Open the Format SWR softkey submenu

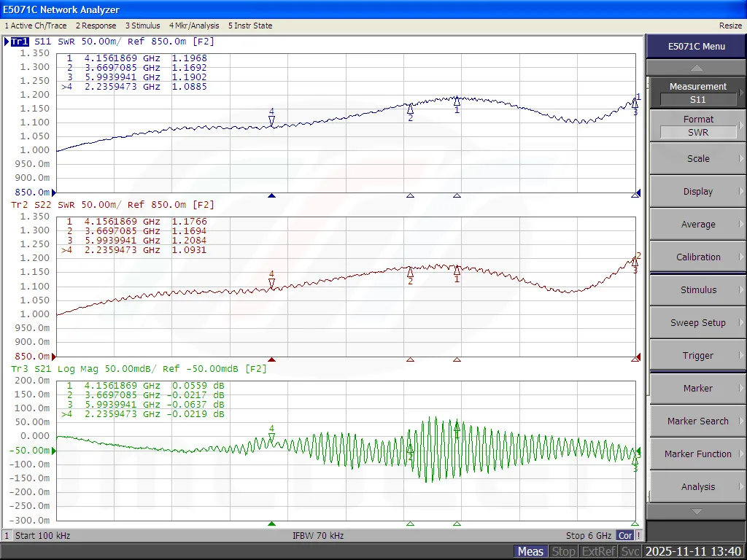697,125
